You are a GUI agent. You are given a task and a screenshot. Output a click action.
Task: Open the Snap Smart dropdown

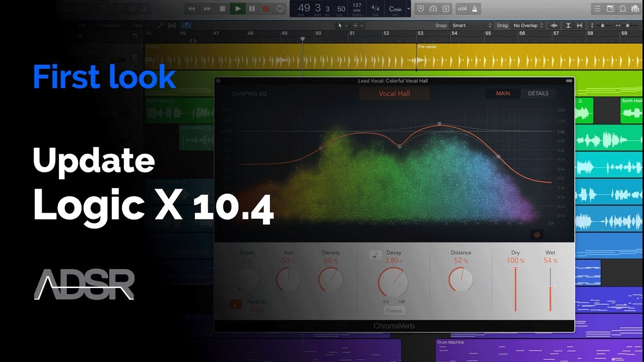[472, 25]
